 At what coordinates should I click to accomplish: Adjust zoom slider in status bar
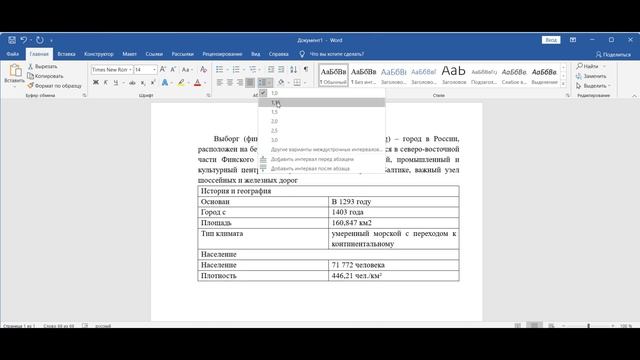(x=588, y=326)
